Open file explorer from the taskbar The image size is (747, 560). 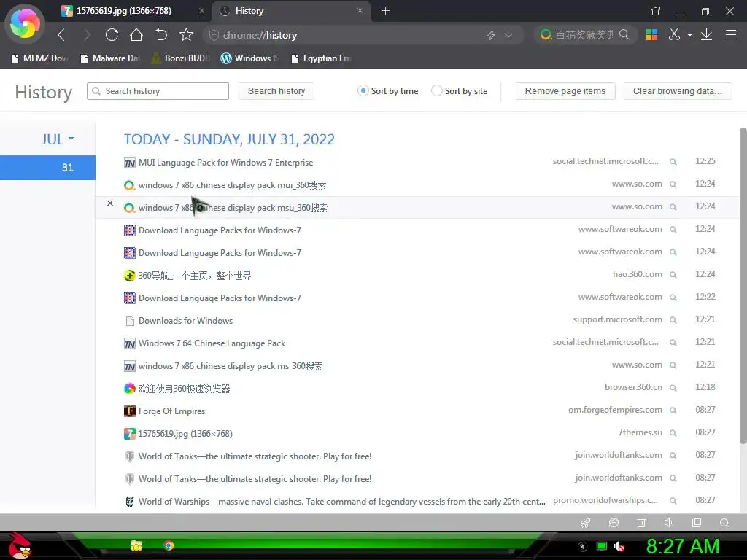[136, 545]
